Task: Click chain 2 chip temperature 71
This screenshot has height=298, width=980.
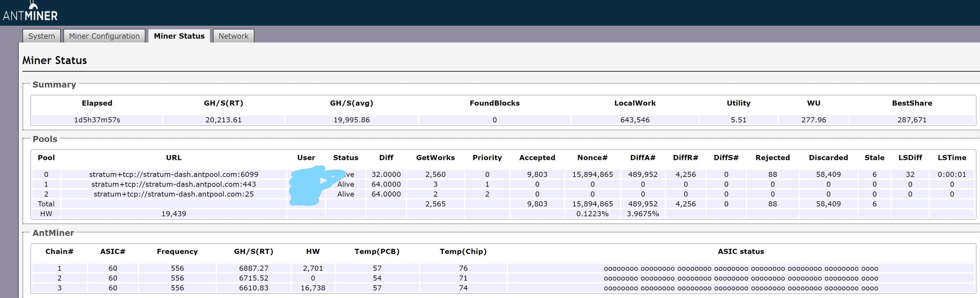Action: pos(463,278)
